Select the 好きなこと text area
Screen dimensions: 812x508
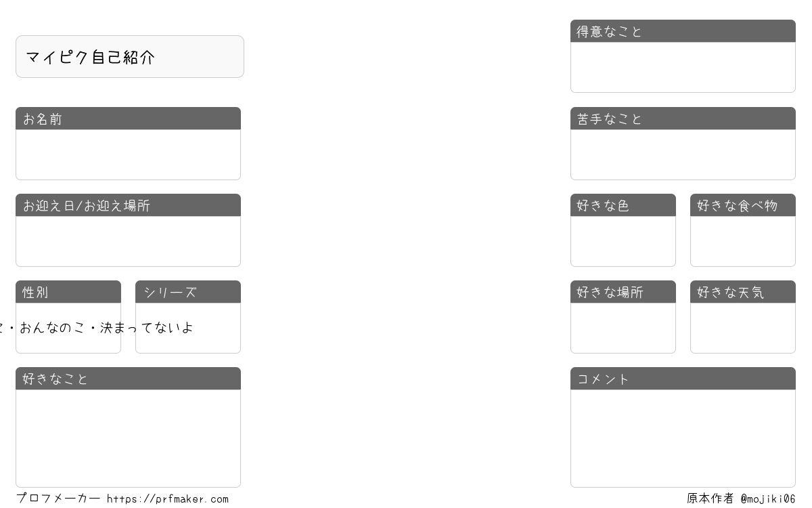coord(128,438)
